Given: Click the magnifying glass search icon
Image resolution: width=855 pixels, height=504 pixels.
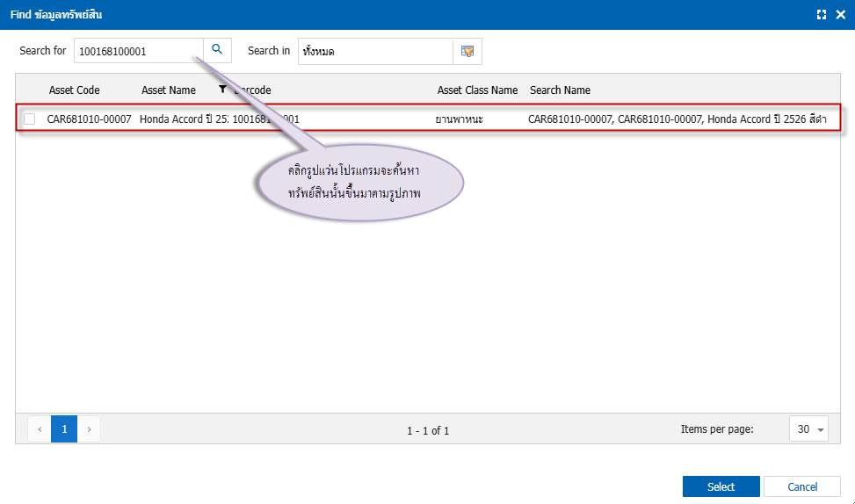Looking at the screenshot, I should coord(217,50).
